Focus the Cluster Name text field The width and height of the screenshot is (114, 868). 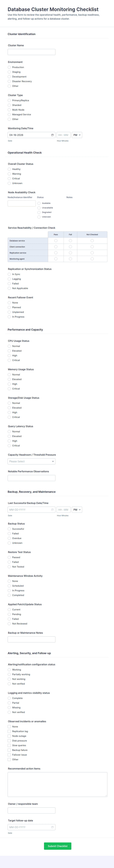point(32,52)
